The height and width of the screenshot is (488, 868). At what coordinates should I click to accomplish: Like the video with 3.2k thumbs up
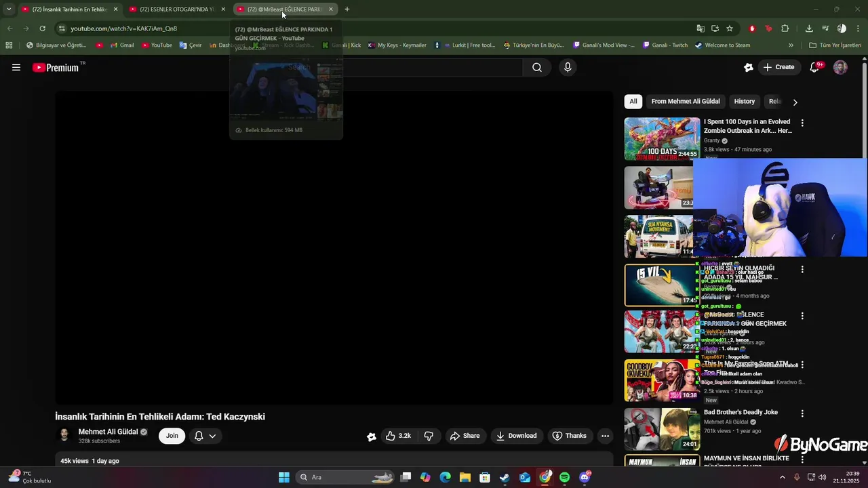(398, 436)
